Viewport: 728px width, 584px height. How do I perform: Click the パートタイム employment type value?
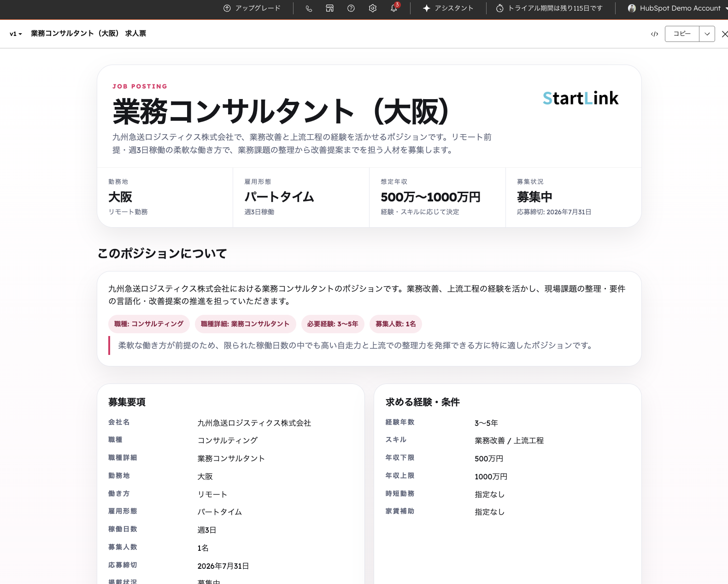click(x=279, y=197)
